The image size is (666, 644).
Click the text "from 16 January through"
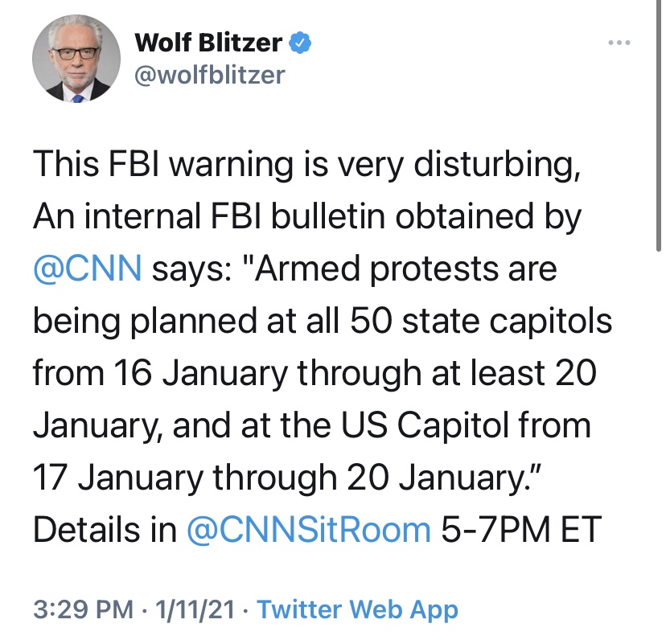point(226,373)
